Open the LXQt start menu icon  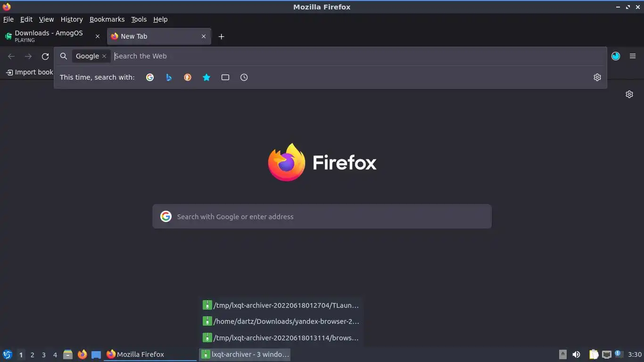pos(8,354)
